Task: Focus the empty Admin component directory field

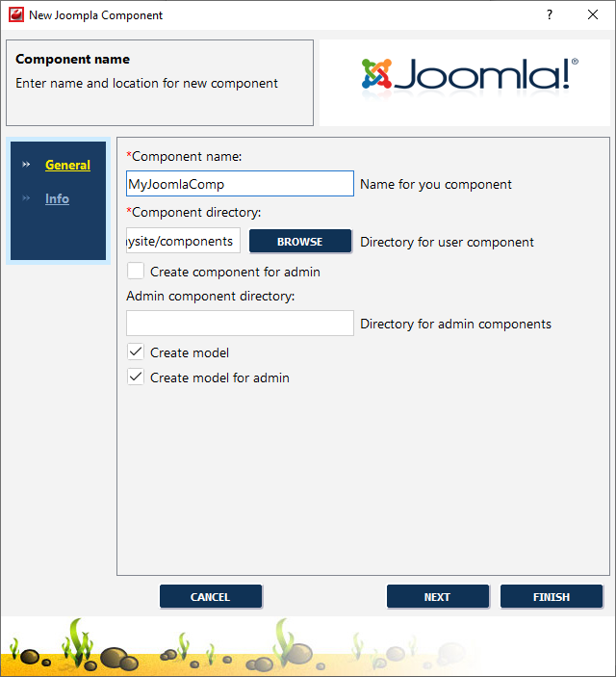Action: (240, 323)
